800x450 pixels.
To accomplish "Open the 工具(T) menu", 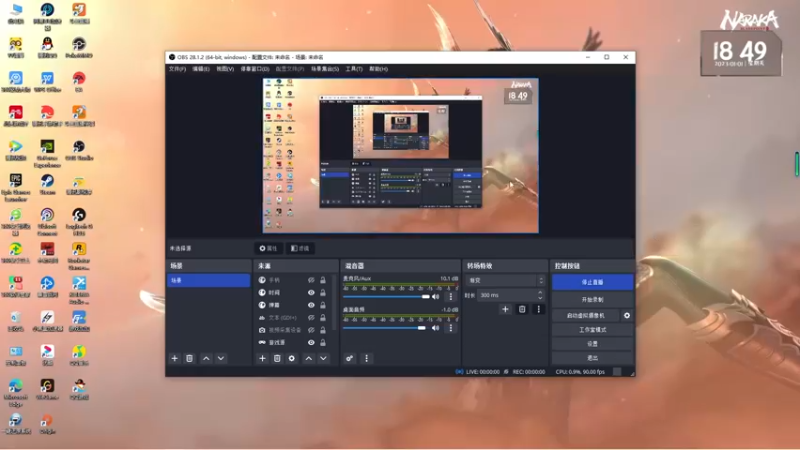I will click(x=354, y=69).
